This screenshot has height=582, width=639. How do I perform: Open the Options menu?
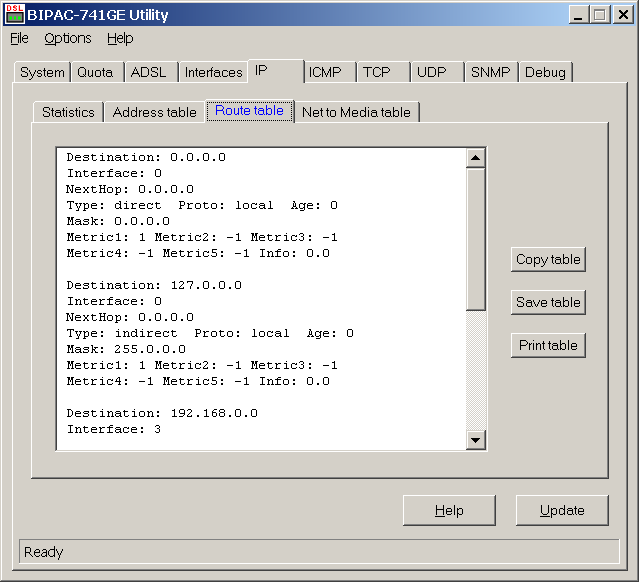[68, 38]
